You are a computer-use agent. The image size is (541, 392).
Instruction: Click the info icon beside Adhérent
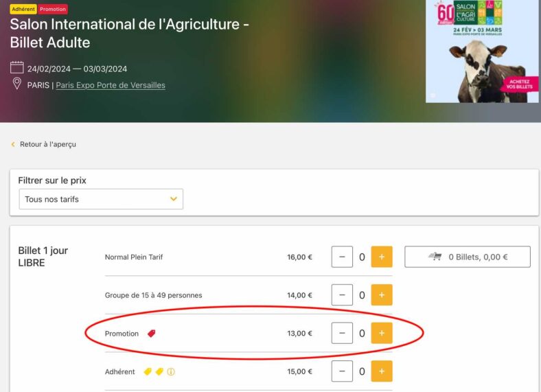click(171, 371)
